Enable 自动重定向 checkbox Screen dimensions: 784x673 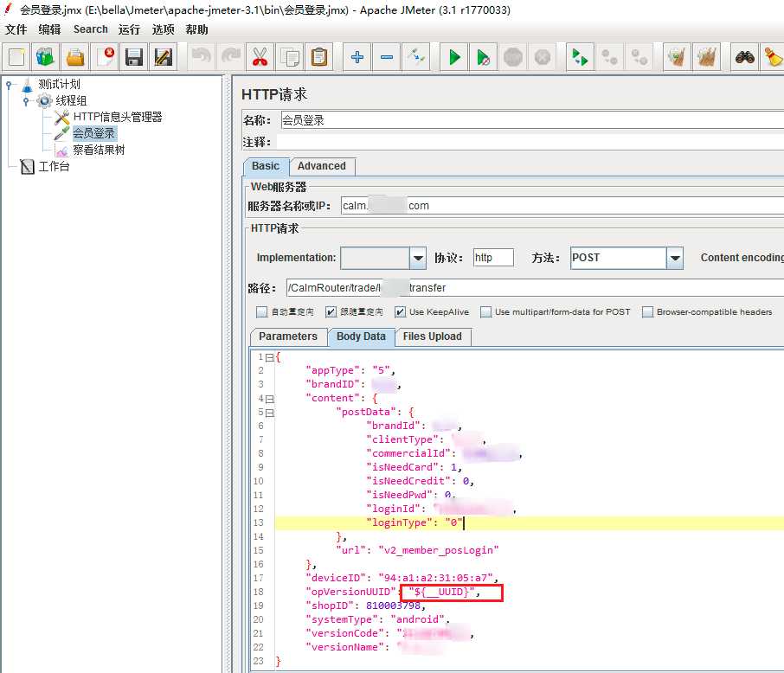261,312
